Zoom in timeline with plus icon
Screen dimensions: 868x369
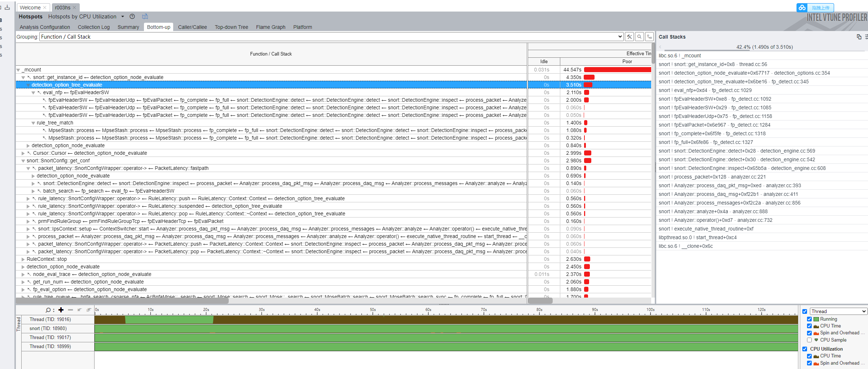click(61, 310)
